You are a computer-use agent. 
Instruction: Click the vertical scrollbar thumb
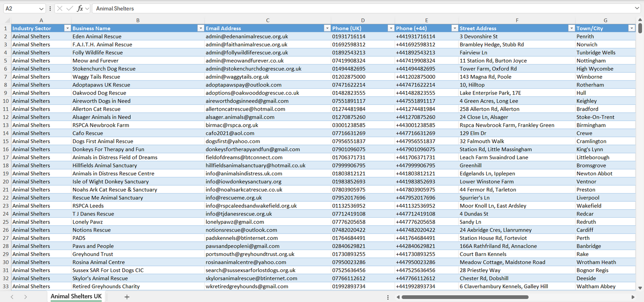(x=640, y=28)
